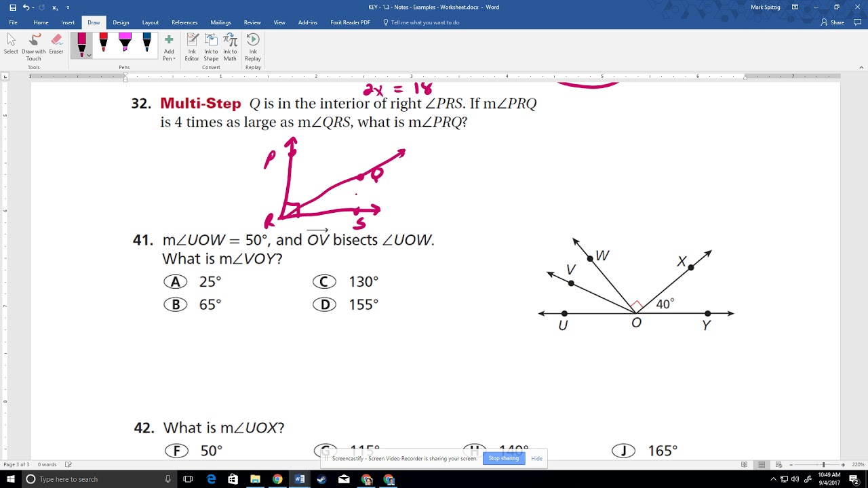Choose the Eraser tool

click(56, 44)
